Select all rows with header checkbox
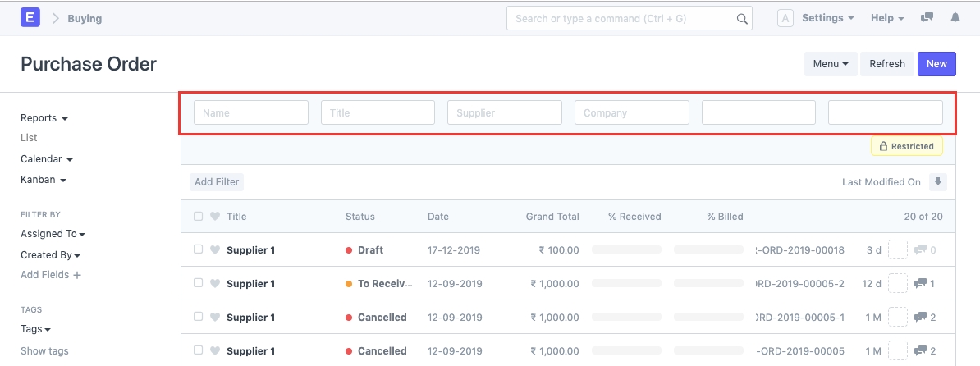The width and height of the screenshot is (980, 366). pos(198,217)
